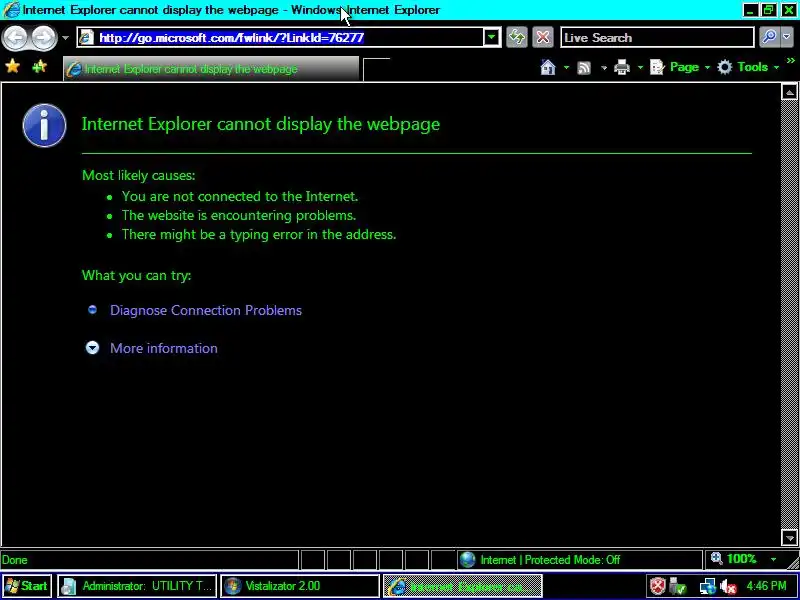This screenshot has width=800, height=600.
Task: Click the Live Search input box
Action: coord(657,37)
